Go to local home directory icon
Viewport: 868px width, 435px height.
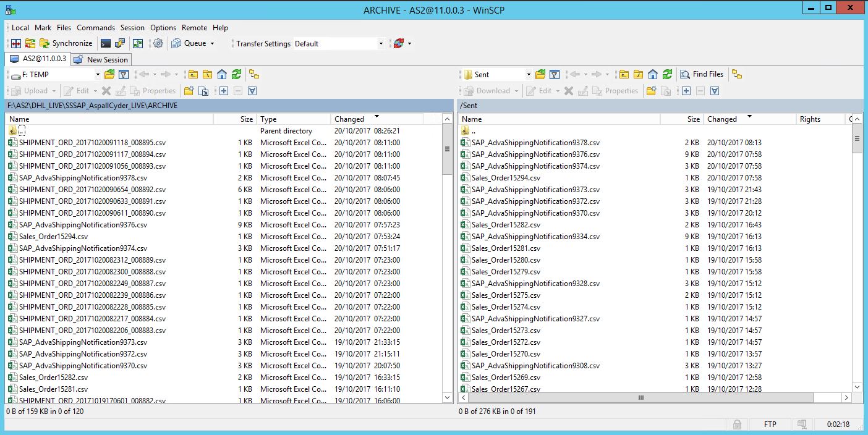point(222,74)
